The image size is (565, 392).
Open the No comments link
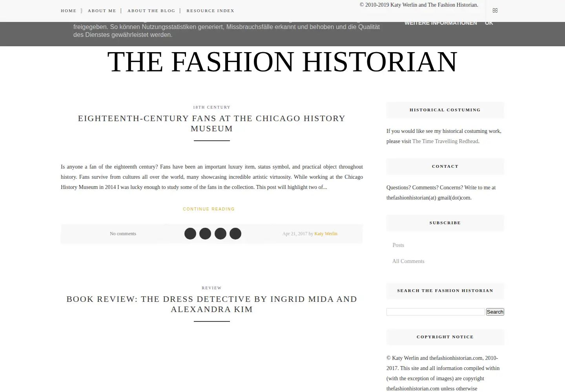pos(123,234)
